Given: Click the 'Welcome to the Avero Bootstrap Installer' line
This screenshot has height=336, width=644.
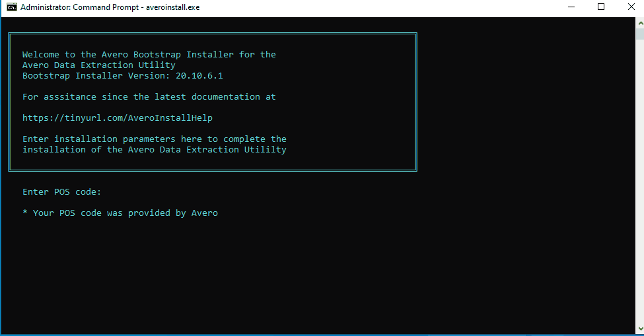Looking at the screenshot, I should (149, 55).
